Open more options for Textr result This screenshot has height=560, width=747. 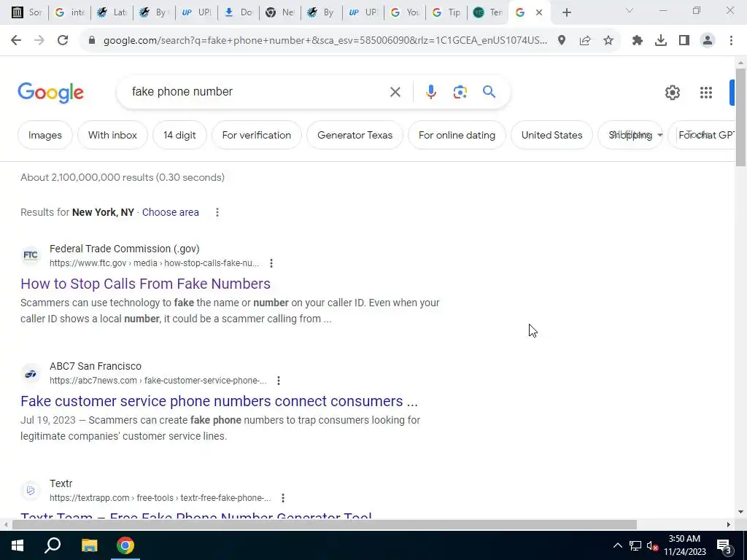point(283,497)
